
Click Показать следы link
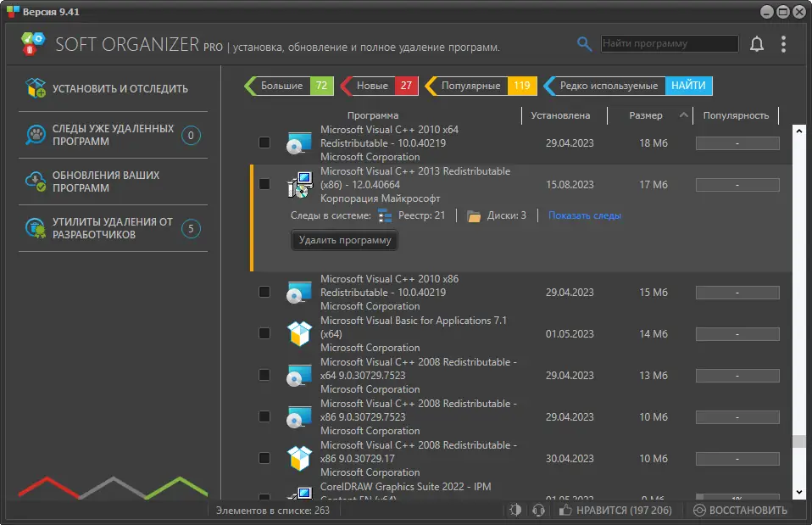[x=584, y=215]
